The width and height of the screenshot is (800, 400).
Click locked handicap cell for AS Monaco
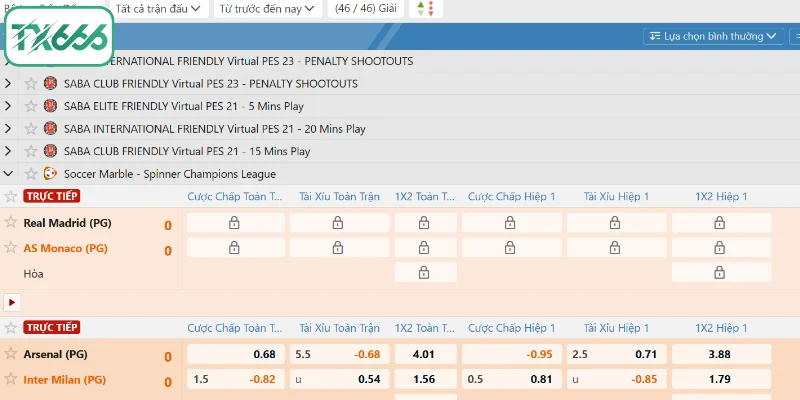point(236,247)
